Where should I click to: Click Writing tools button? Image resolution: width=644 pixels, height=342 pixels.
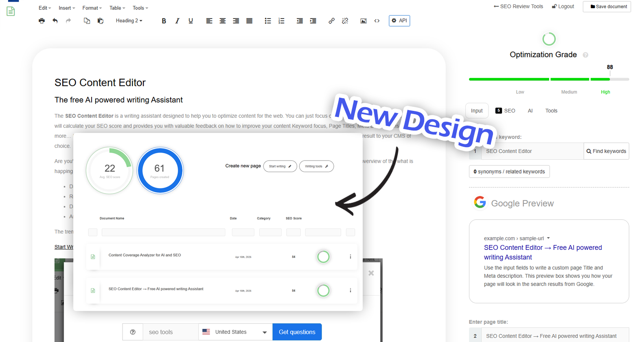click(x=316, y=166)
